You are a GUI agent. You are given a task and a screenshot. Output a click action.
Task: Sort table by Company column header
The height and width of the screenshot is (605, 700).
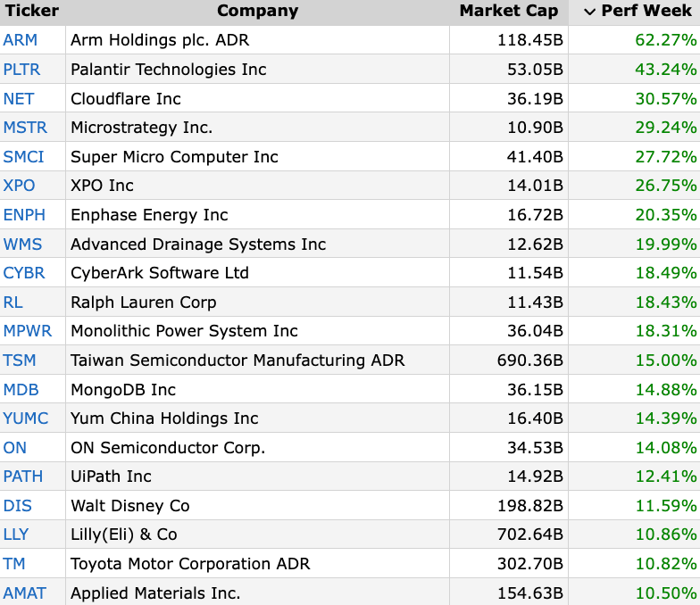click(x=257, y=12)
